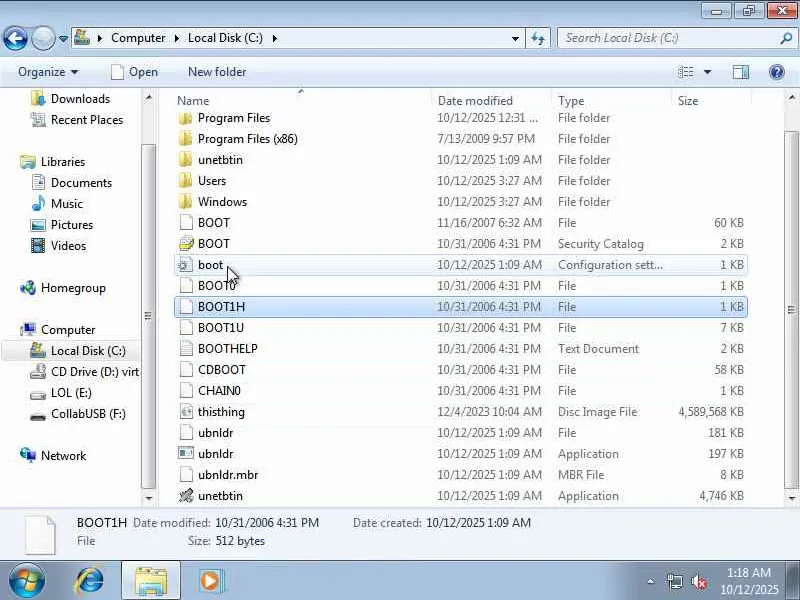The width and height of the screenshot is (800, 600).
Task: Go back with the Back arrow button
Action: tap(15, 38)
